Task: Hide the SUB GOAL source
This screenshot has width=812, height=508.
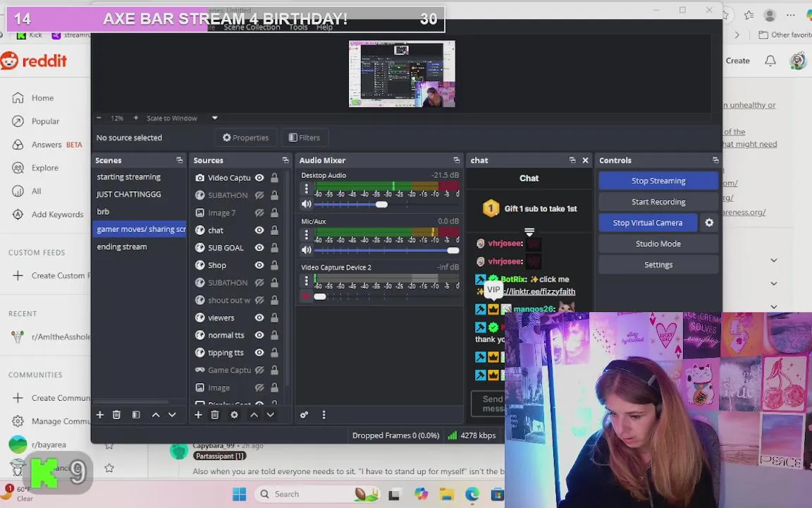Action: click(x=259, y=248)
